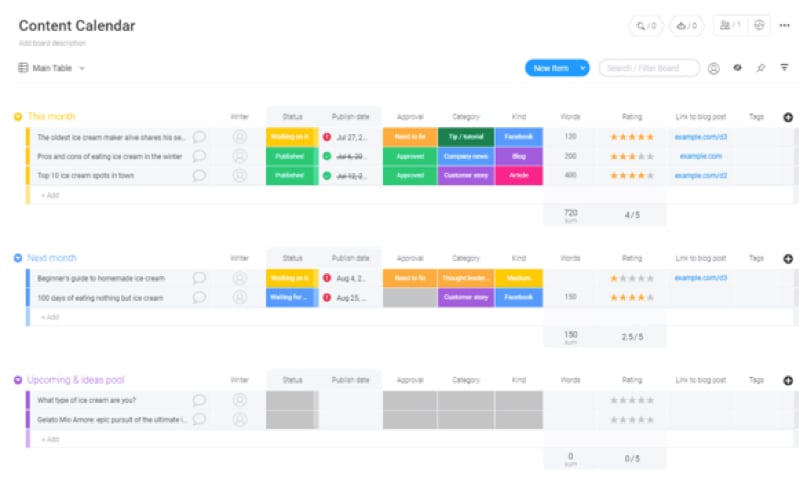This screenshot has width=812, height=487.
Task: Collapse the This month group
Action: coord(18,117)
